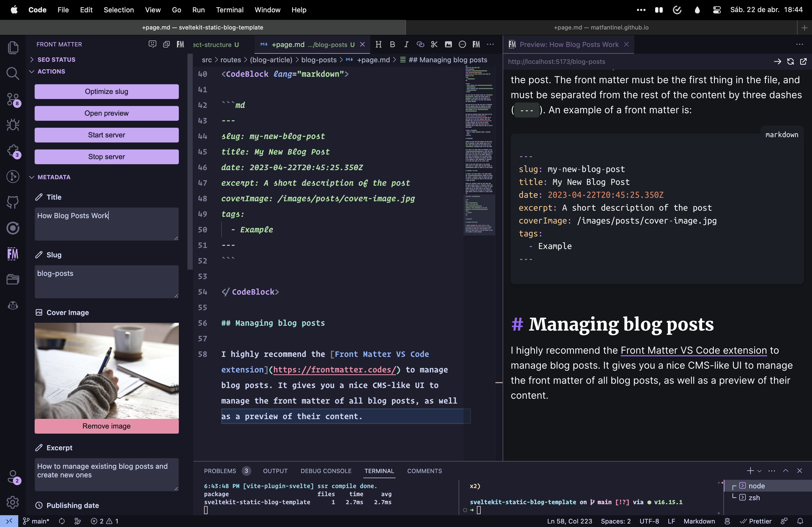
Task: Collapse the METADATA section
Action: (31, 177)
